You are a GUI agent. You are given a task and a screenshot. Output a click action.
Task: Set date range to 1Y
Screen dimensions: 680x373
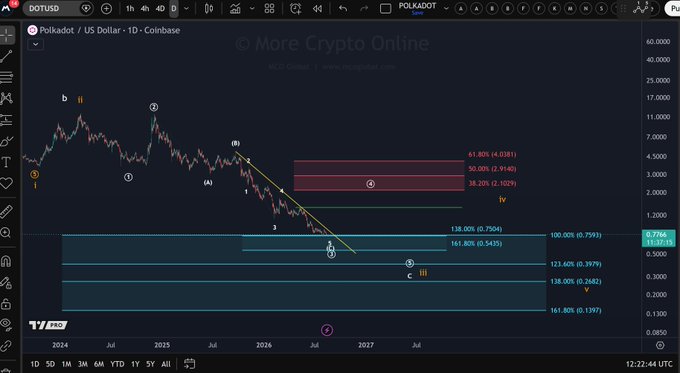(x=135, y=364)
